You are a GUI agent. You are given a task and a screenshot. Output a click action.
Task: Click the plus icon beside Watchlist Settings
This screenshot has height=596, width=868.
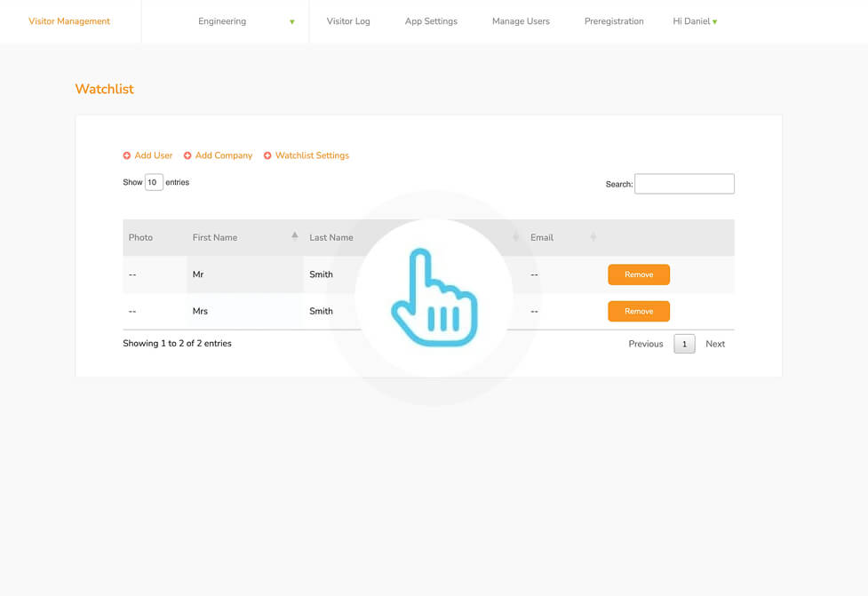267,155
